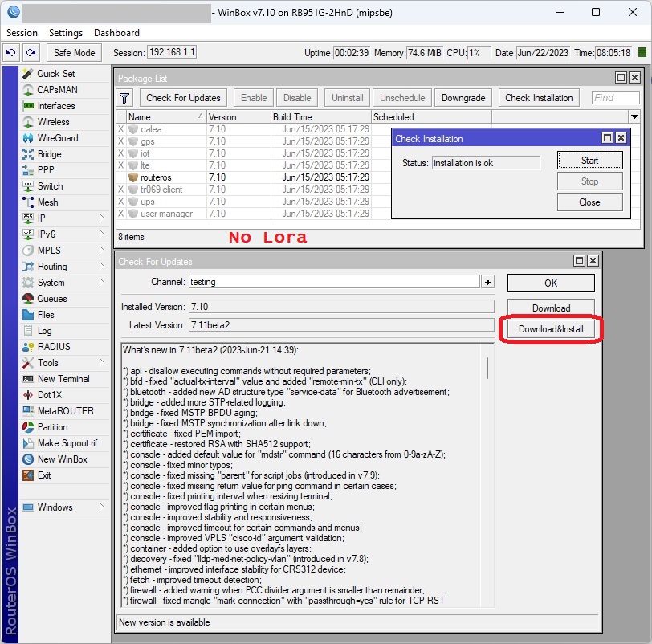Click the Downgrade button
652x644 pixels.
coord(463,98)
